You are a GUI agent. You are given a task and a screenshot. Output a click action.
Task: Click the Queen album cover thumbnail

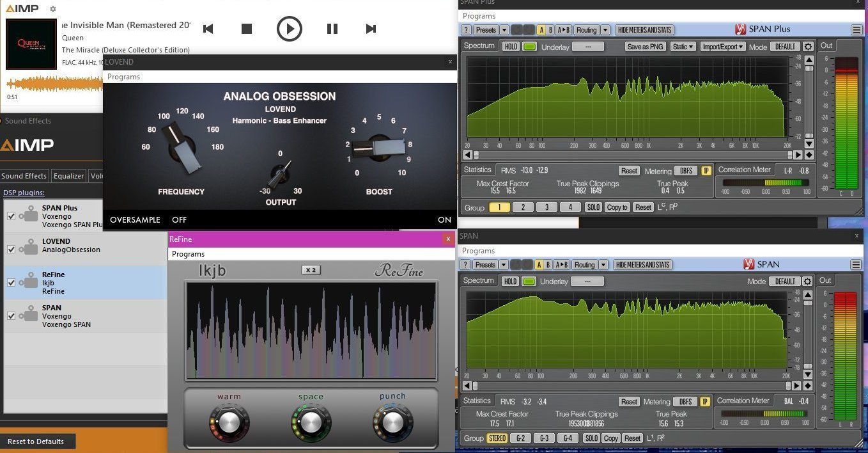[31, 44]
